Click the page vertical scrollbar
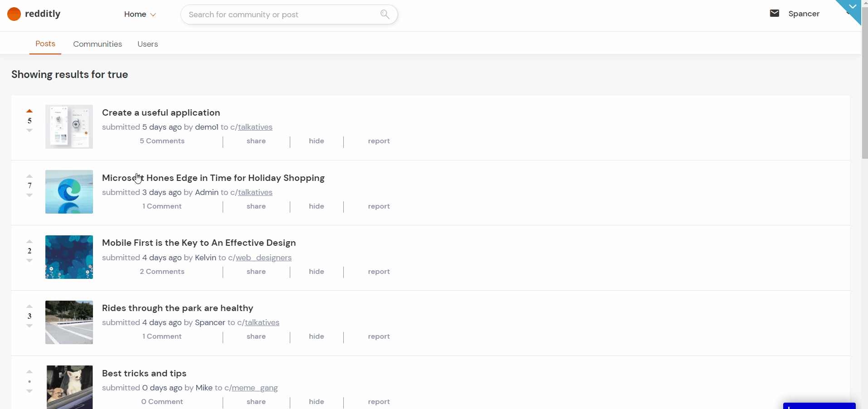868x409 pixels. click(864, 91)
